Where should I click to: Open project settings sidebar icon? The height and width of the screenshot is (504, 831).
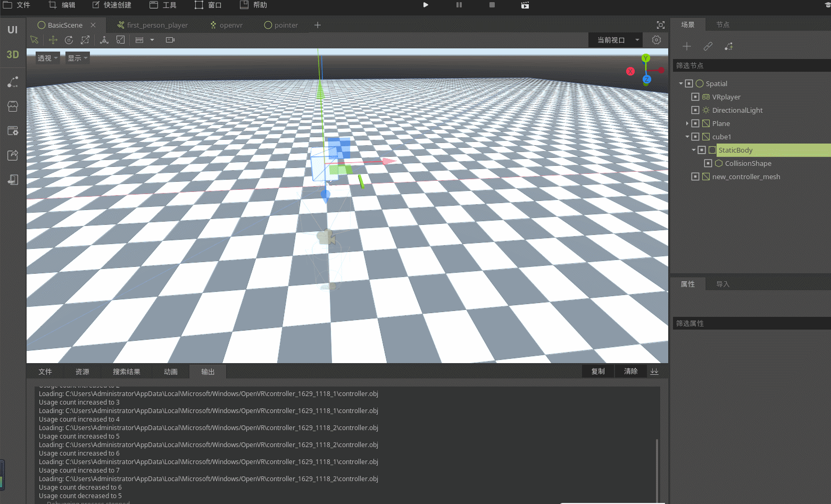[13, 131]
